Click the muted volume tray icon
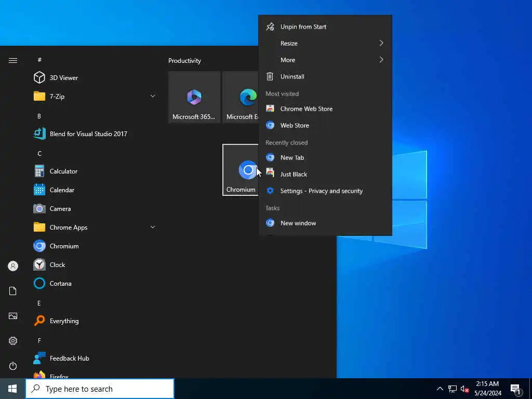Viewport: 532px width, 399px height. (x=464, y=389)
